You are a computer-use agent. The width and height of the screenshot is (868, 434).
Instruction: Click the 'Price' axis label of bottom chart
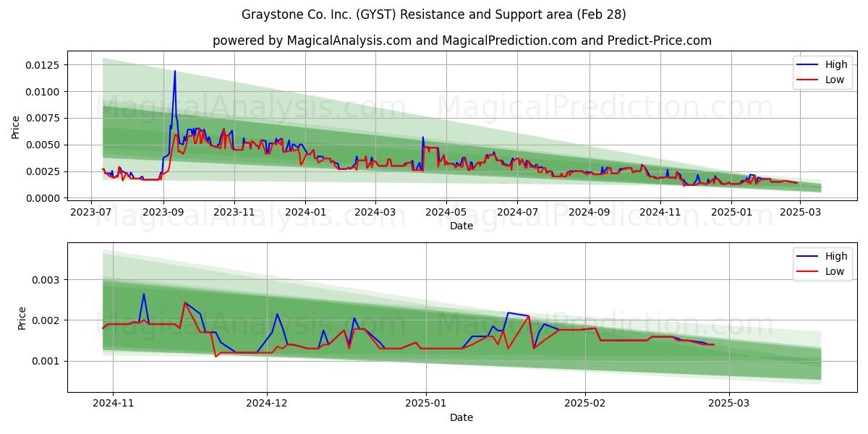(22, 318)
